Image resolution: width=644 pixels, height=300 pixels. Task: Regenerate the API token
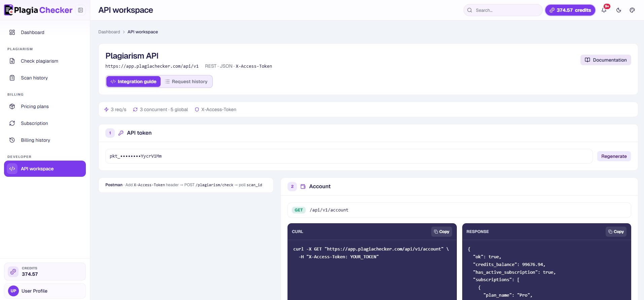614,156
